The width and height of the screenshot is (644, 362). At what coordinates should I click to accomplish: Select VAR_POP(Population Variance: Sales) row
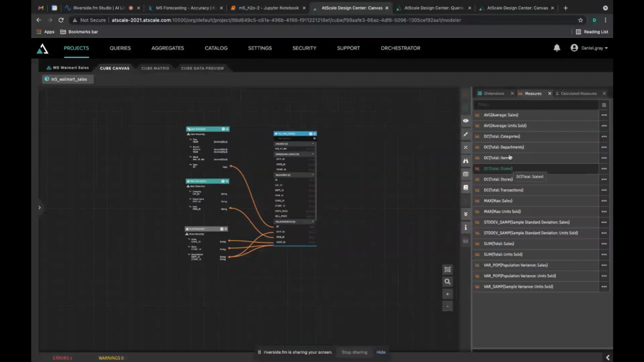pos(536,265)
